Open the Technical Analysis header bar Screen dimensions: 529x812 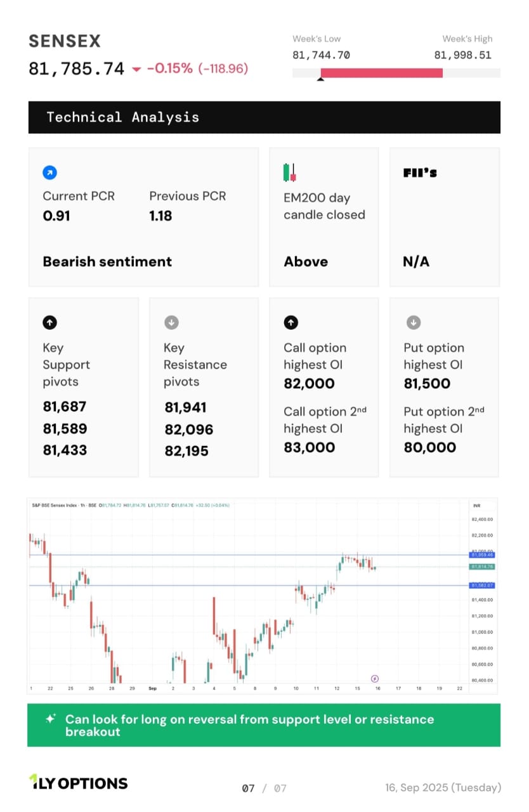pyautogui.click(x=264, y=117)
